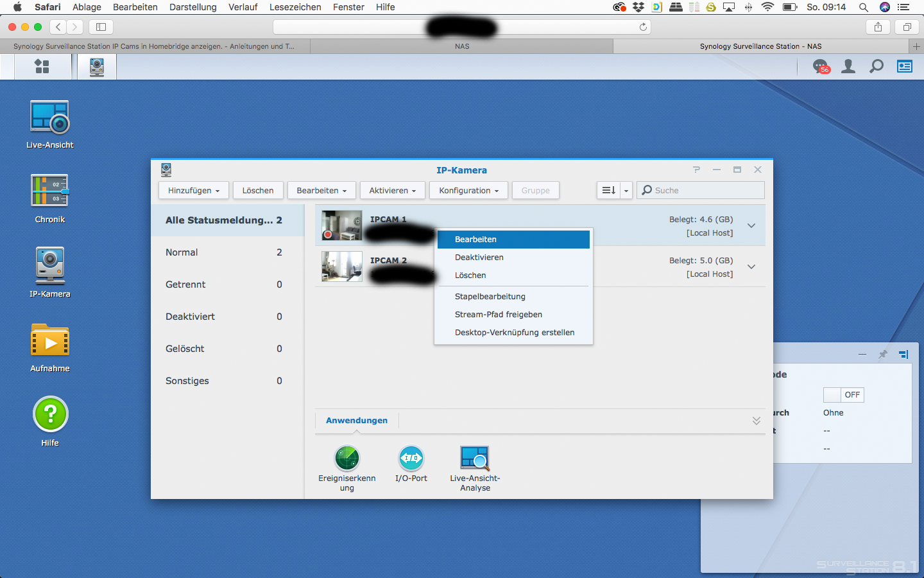Open the Hilfe help icon
The width and height of the screenshot is (924, 578).
coord(49,416)
